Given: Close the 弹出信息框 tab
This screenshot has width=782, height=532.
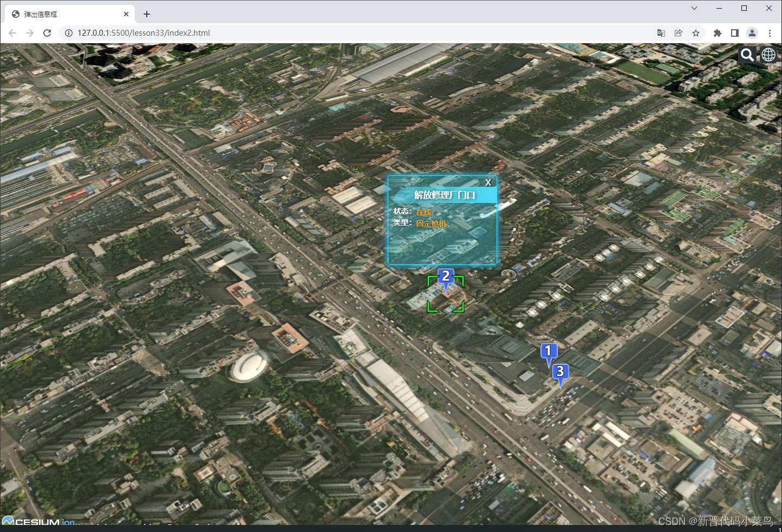Looking at the screenshot, I should coord(126,14).
